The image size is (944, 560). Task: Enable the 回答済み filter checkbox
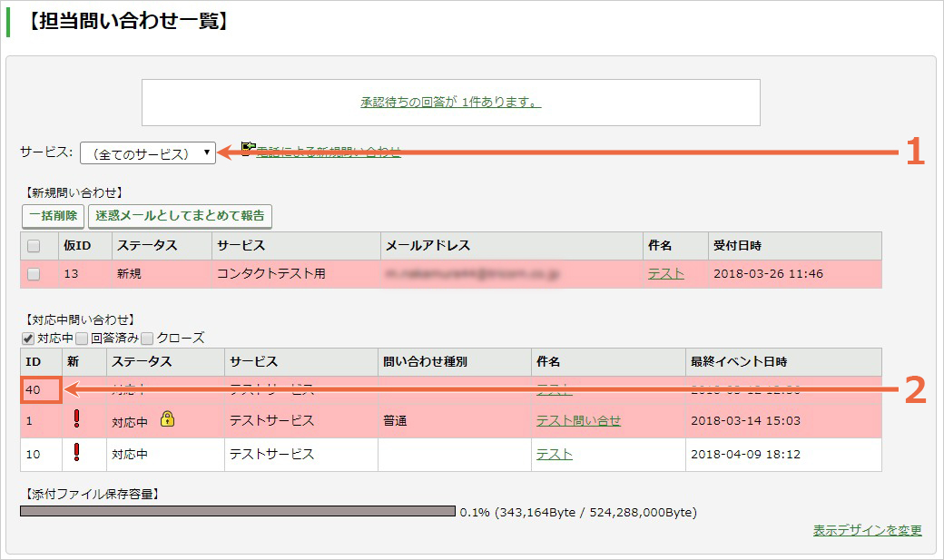coord(82,339)
